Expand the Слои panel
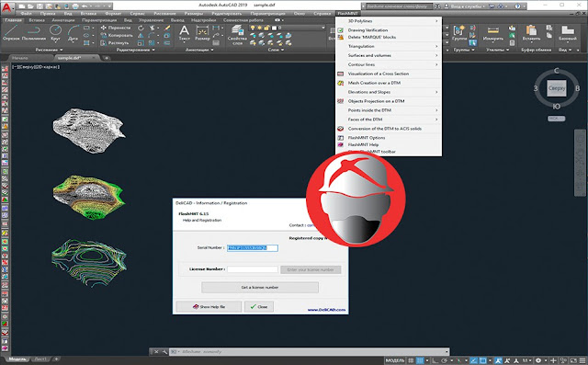The height and width of the screenshot is (365, 588). 276,50
